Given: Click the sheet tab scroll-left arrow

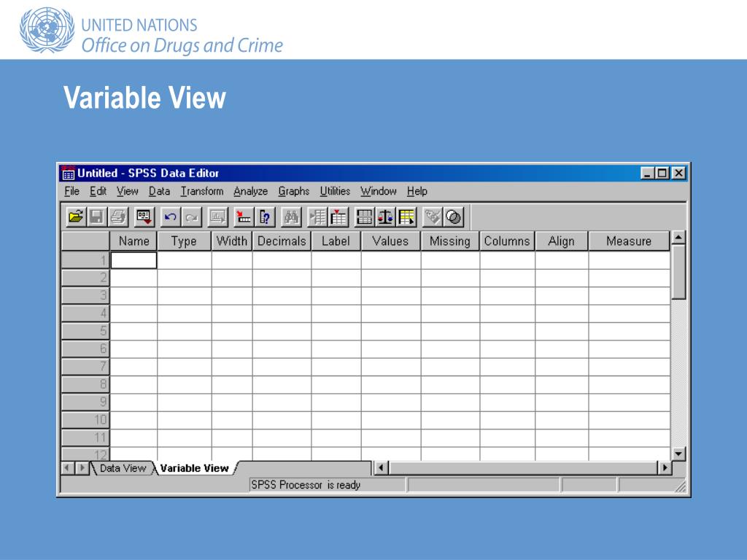Looking at the screenshot, I should 68,468.
